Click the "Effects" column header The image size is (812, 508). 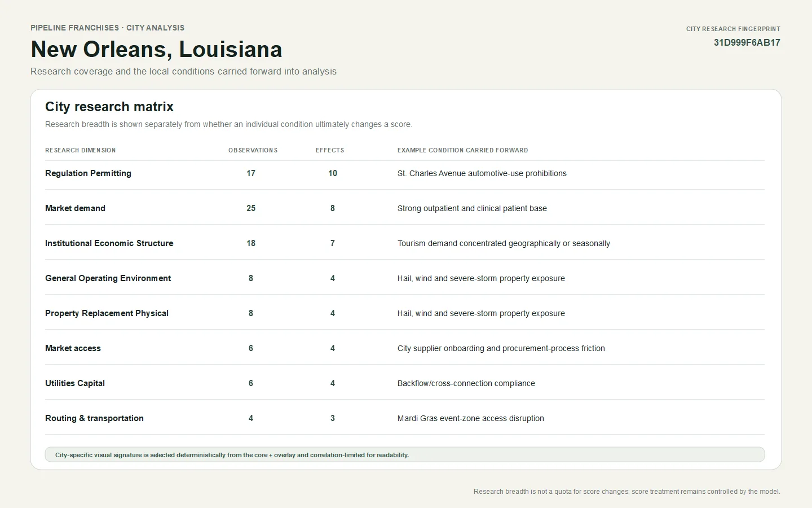tap(330, 150)
